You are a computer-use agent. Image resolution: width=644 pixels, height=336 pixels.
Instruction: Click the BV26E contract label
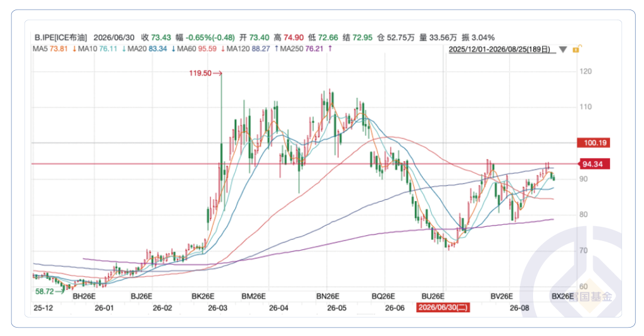point(502,296)
